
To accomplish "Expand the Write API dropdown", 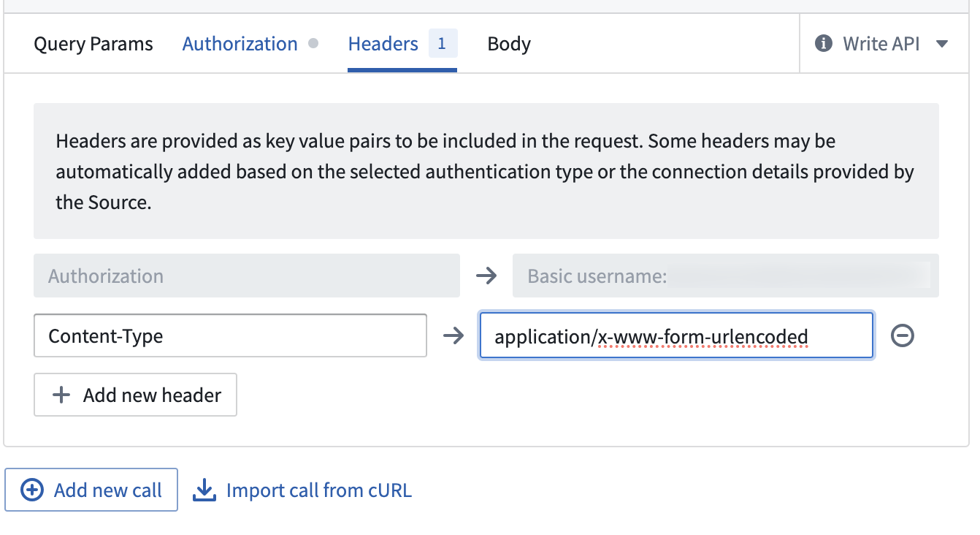I will click(884, 44).
